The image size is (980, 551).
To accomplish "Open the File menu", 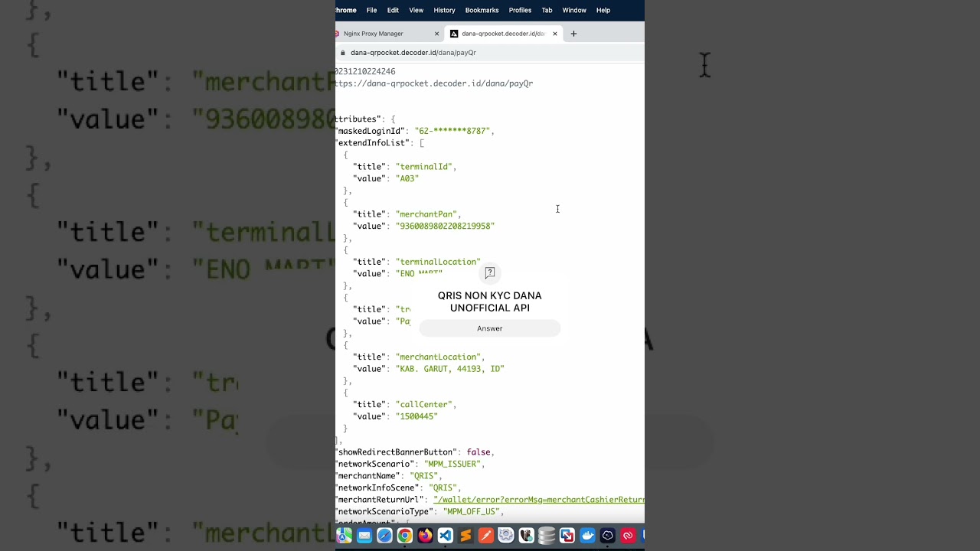I will pos(371,10).
